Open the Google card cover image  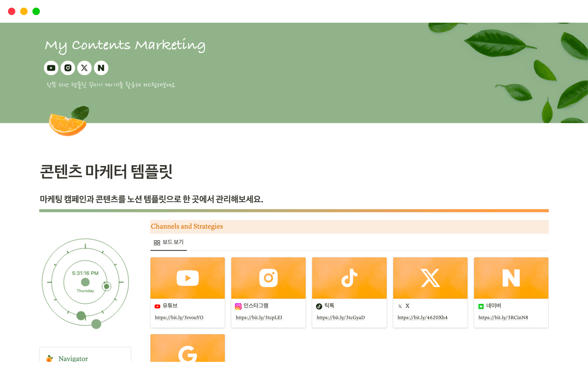pos(187,348)
